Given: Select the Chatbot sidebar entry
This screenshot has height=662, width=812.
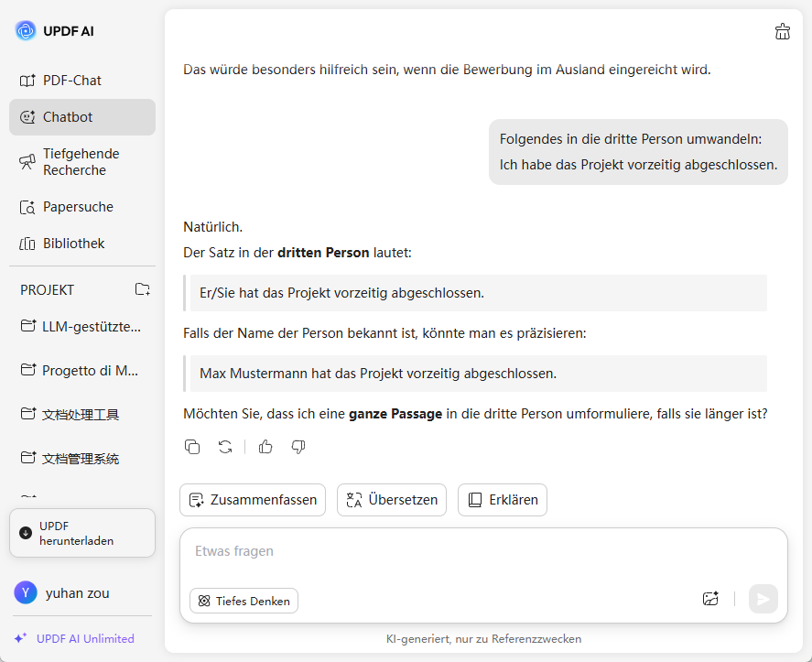Looking at the screenshot, I should (82, 117).
